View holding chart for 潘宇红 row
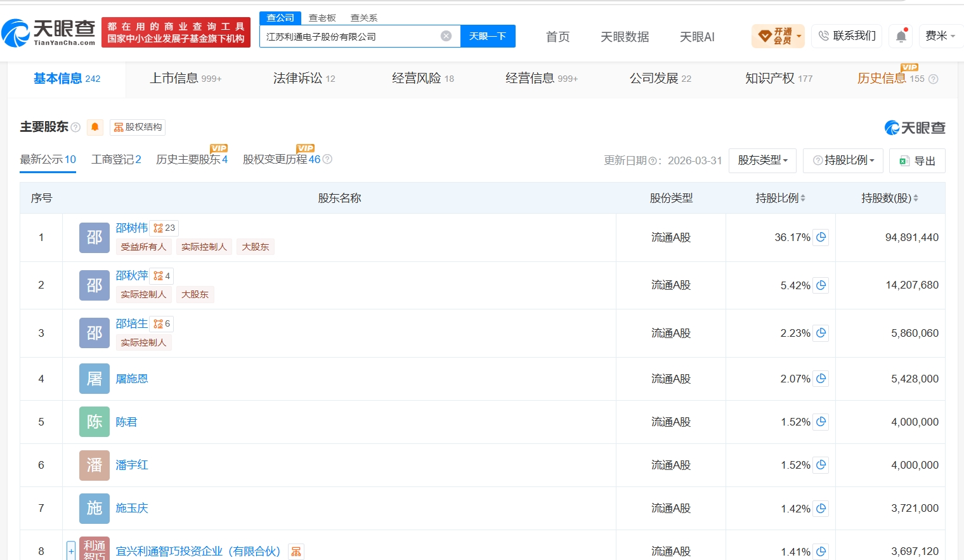 click(x=821, y=465)
